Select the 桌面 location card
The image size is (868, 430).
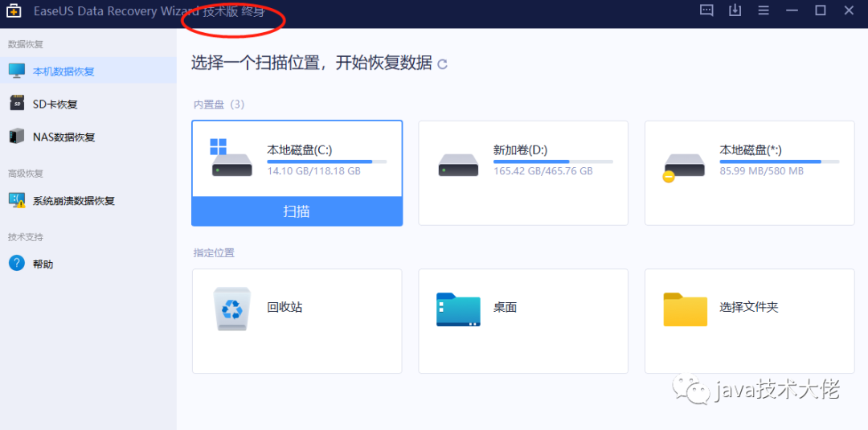point(523,321)
